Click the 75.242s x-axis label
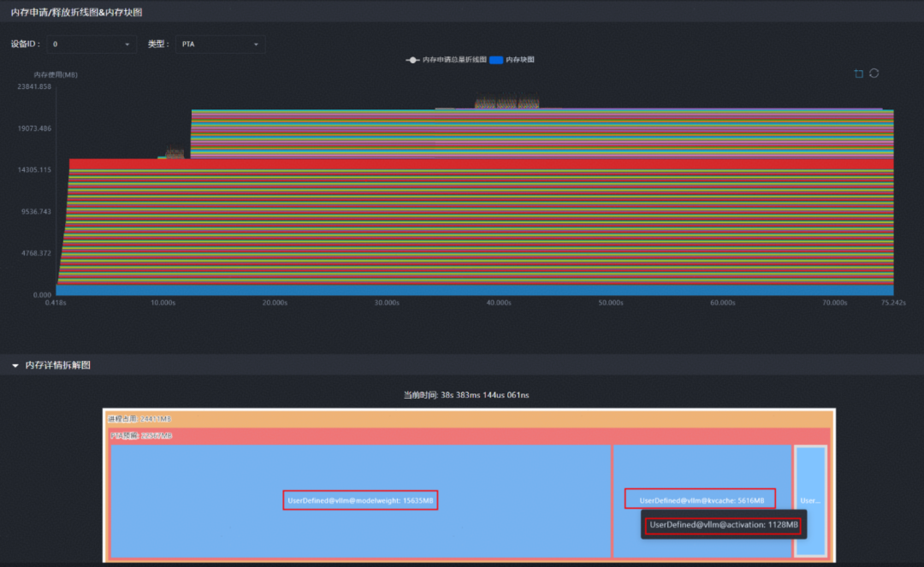 893,303
